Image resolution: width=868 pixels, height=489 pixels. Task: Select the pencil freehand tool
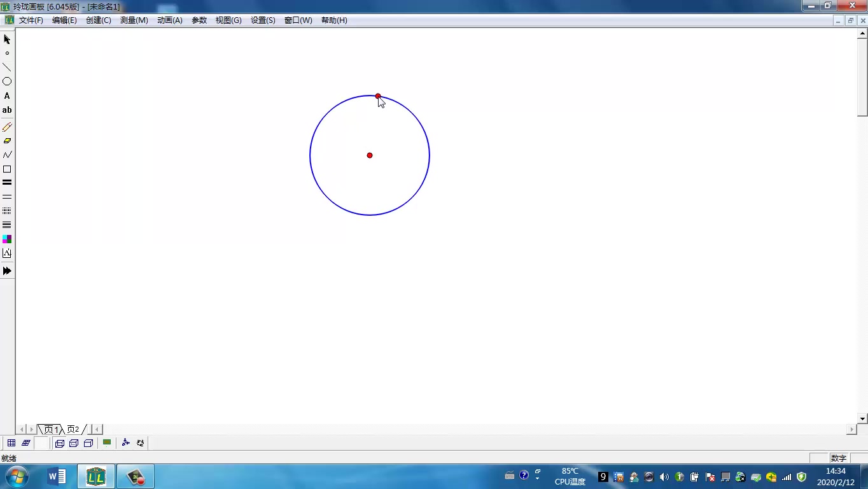pos(7,127)
